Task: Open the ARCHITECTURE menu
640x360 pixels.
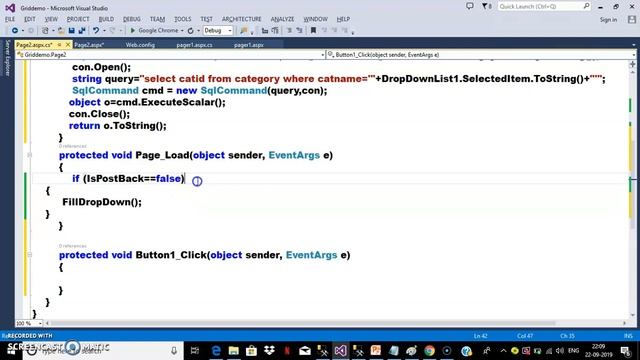Action: click(x=242, y=19)
